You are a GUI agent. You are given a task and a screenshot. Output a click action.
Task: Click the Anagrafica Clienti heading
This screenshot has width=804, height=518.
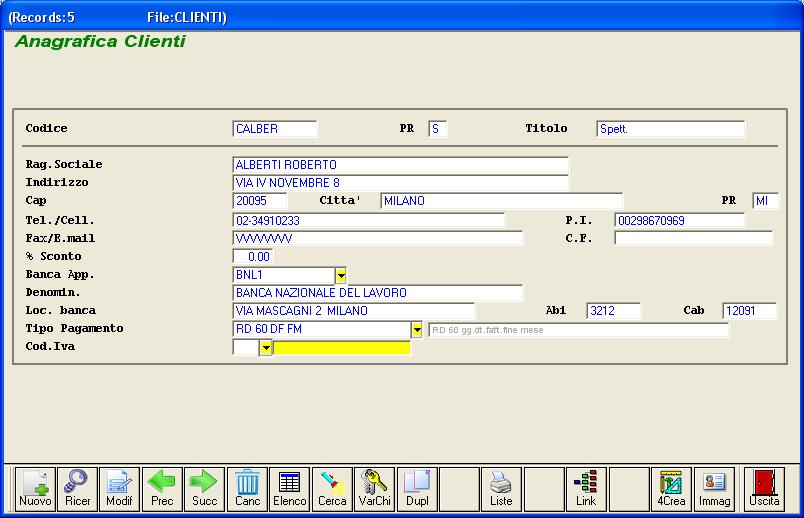(100, 41)
